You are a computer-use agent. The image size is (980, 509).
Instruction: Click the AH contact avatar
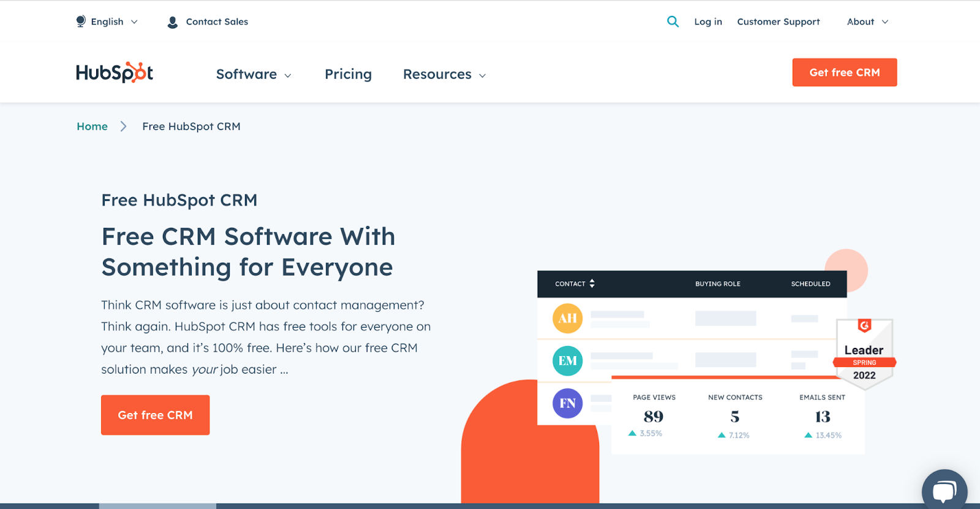(x=567, y=319)
